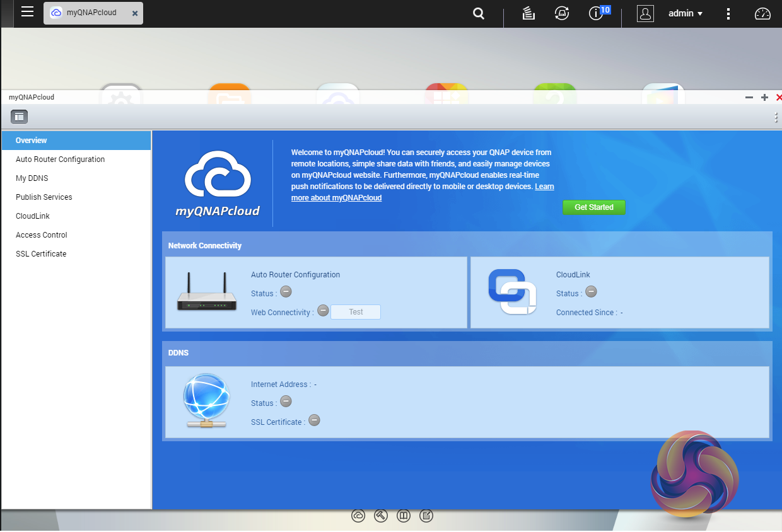This screenshot has width=782, height=532.
Task: Minimize the myQNAPcloud window
Action: 749,98
